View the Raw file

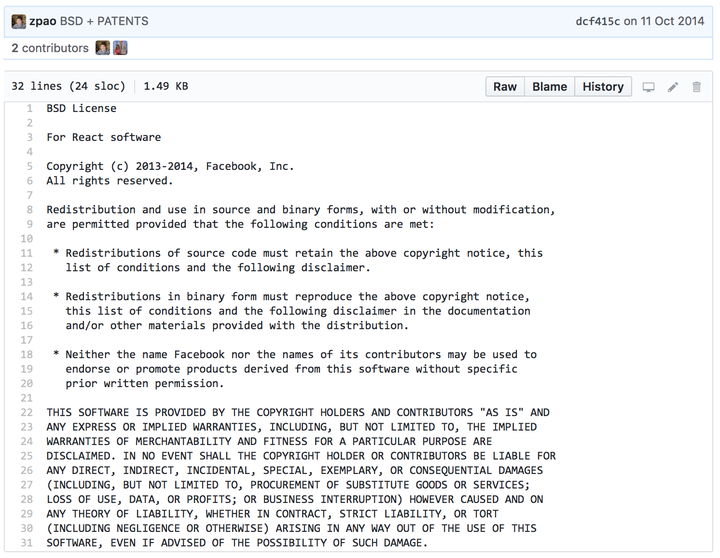click(505, 87)
